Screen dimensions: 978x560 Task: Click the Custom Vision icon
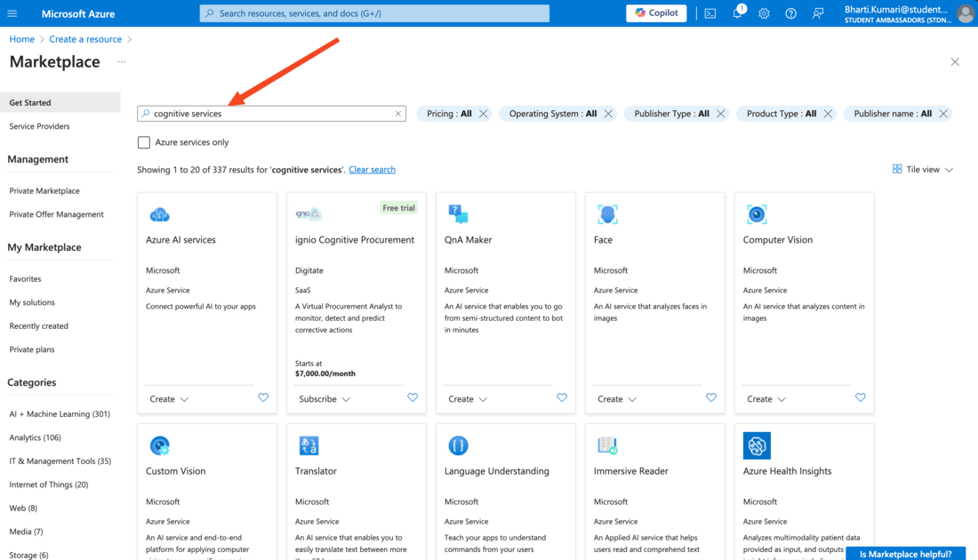[x=160, y=446]
